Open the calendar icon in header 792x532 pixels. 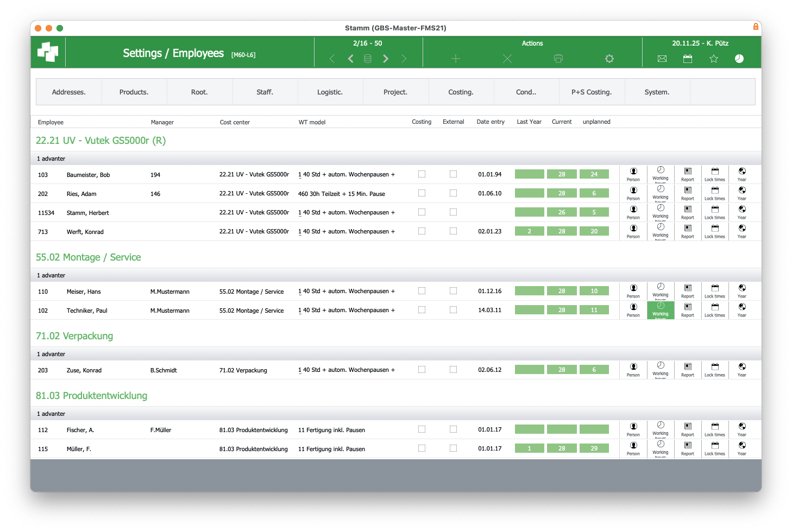pos(688,59)
